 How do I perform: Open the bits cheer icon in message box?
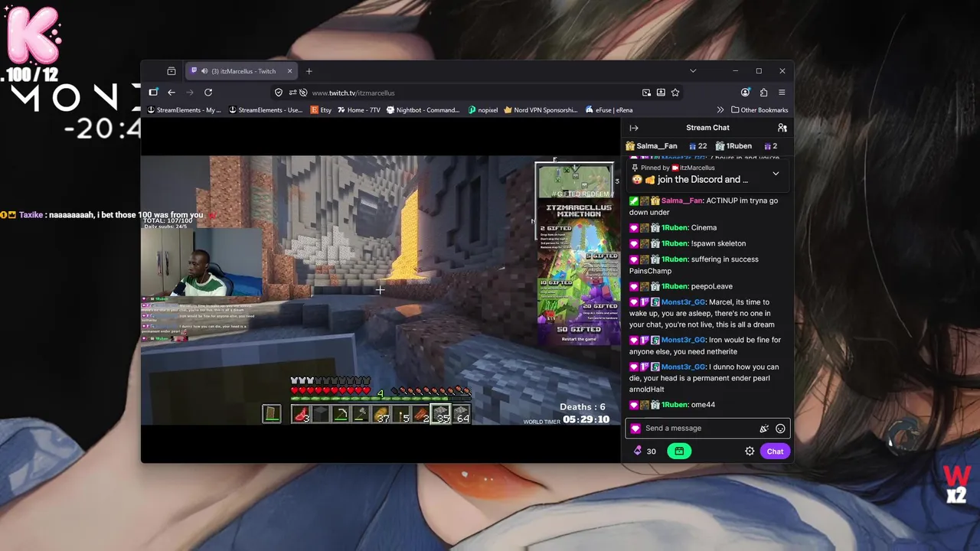(763, 429)
